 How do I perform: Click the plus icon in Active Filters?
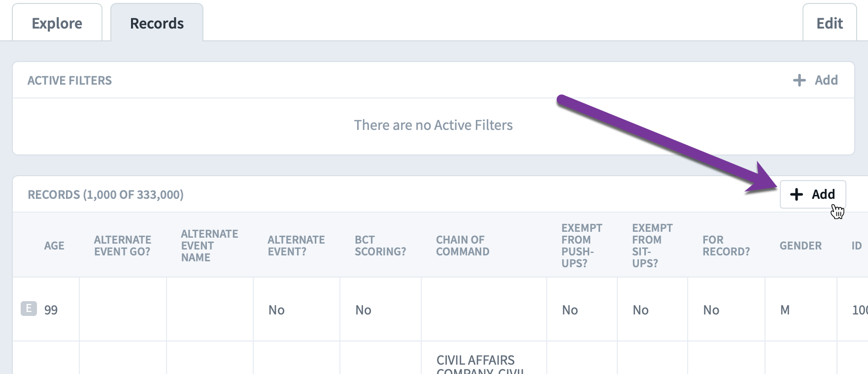[799, 80]
